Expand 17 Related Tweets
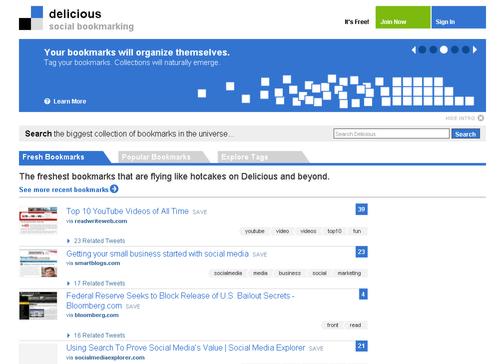The width and height of the screenshot is (502, 364). click(x=96, y=283)
